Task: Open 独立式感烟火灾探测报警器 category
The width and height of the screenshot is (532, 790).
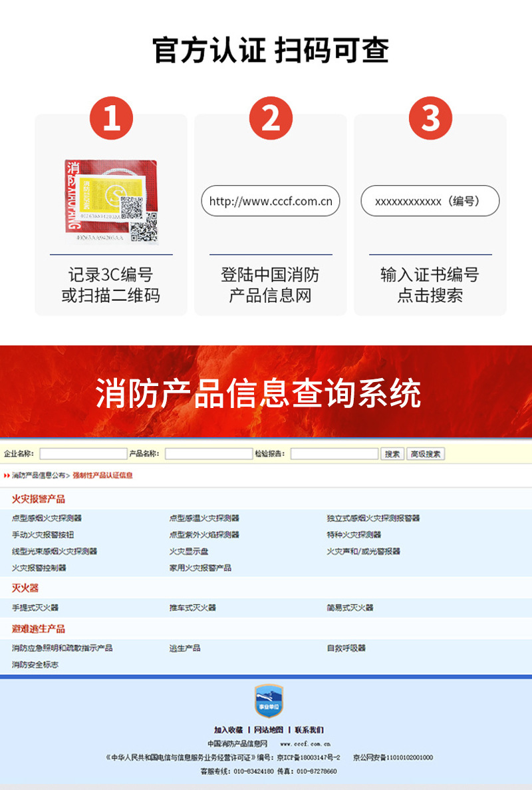Action: point(373,518)
